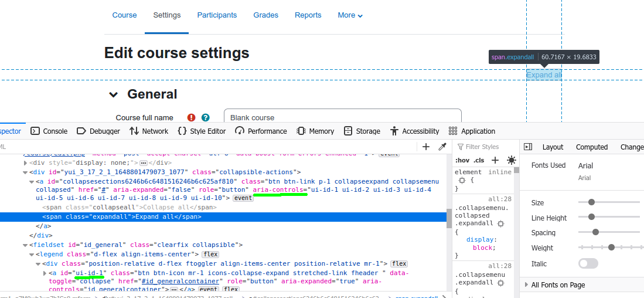644x298 pixels.
Task: Expand the display:none div node
Action: point(26,162)
